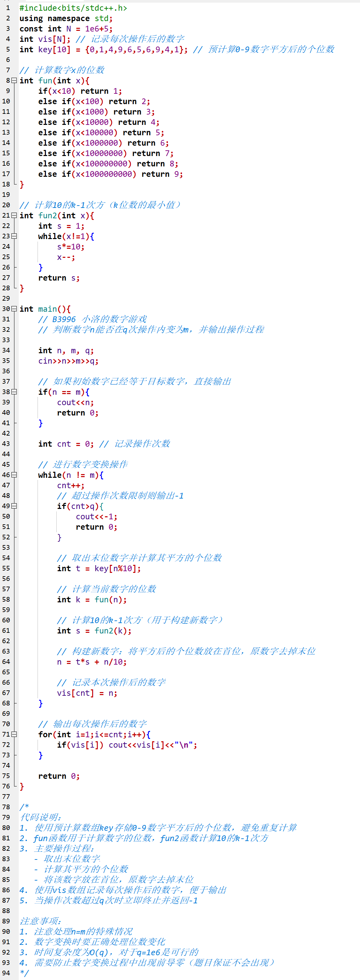Click the cout<<-1; statement
Viewport: 360px width, 980px height.
coord(97,517)
